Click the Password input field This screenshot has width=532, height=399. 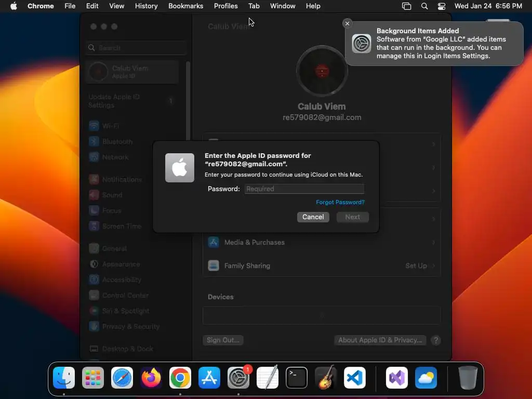point(304,189)
